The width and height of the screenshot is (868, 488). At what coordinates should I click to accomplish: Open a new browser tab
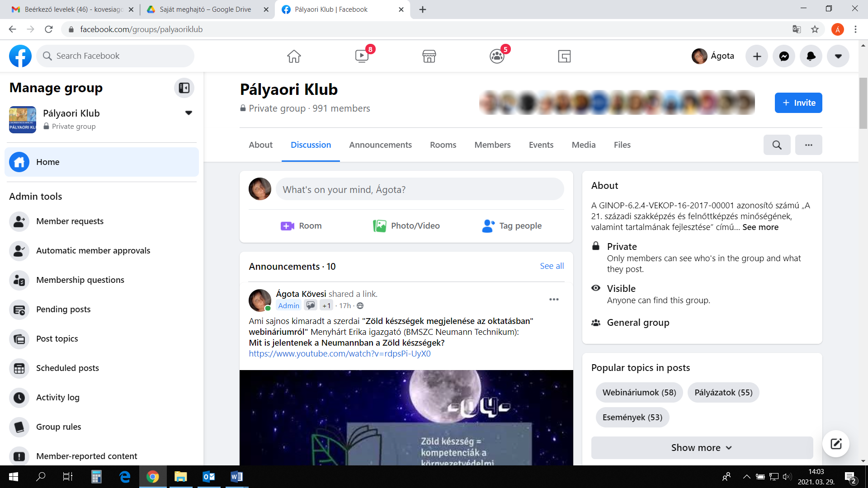pos(423,9)
